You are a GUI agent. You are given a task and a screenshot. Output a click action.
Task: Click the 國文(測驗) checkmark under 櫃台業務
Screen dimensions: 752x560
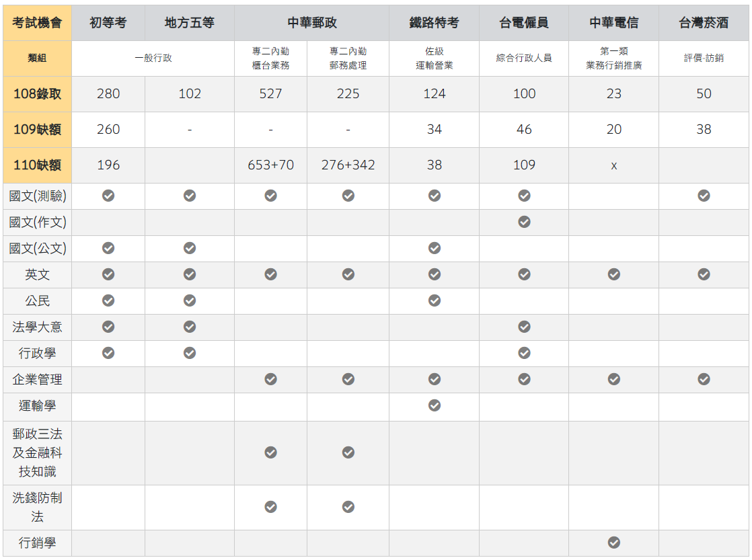271,196
